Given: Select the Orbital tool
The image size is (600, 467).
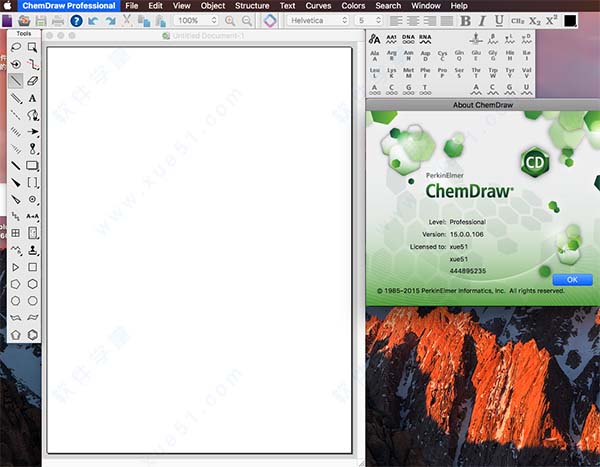Looking at the screenshot, I should click(33, 149).
